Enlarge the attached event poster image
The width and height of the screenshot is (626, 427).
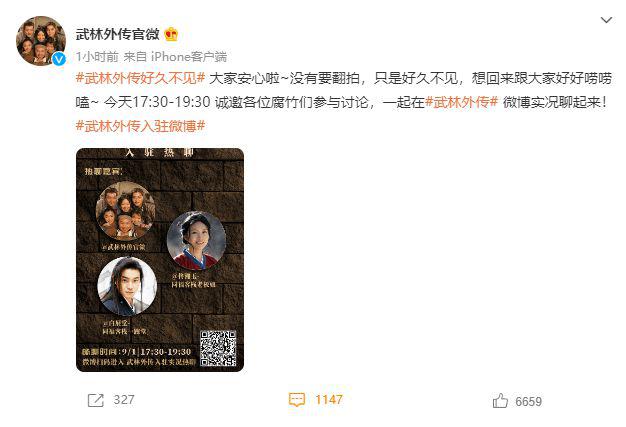[x=160, y=260]
